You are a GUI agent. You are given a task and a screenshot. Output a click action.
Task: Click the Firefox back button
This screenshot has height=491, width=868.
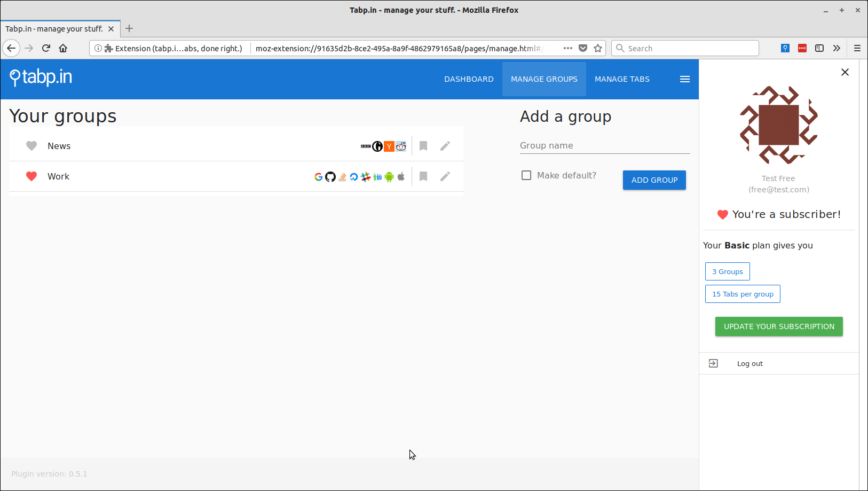pyautogui.click(x=11, y=48)
